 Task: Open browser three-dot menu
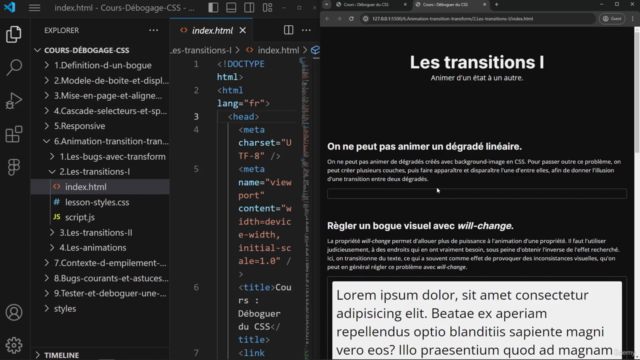pos(633,19)
